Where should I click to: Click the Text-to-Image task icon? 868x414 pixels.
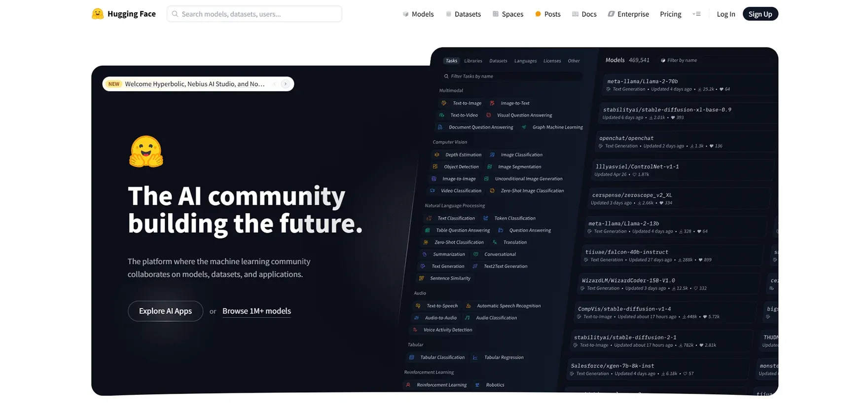coord(444,103)
